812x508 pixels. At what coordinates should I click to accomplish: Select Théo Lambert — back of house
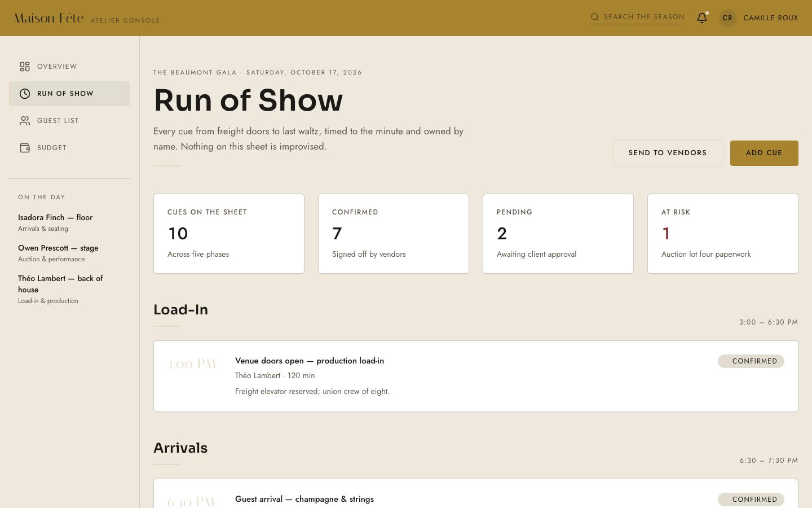pos(69,289)
